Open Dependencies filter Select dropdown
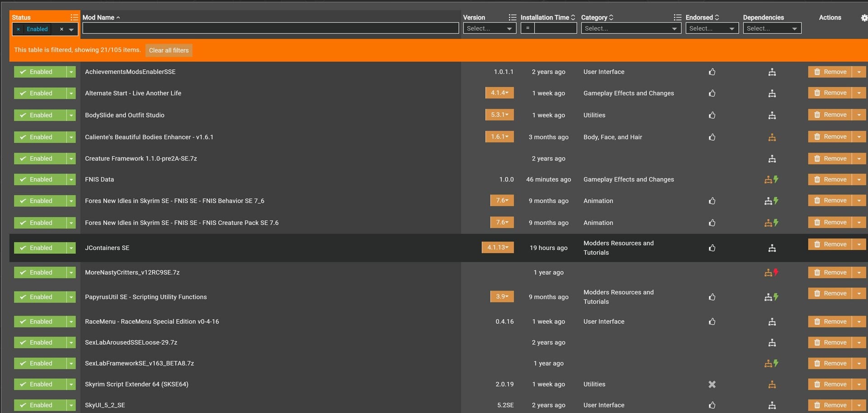This screenshot has width=868, height=413. pyautogui.click(x=772, y=28)
